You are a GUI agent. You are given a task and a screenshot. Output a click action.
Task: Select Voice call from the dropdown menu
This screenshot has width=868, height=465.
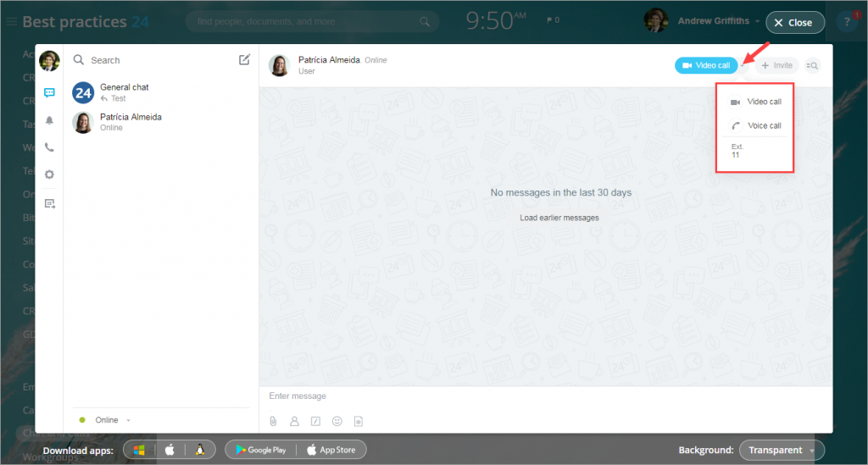tap(755, 125)
